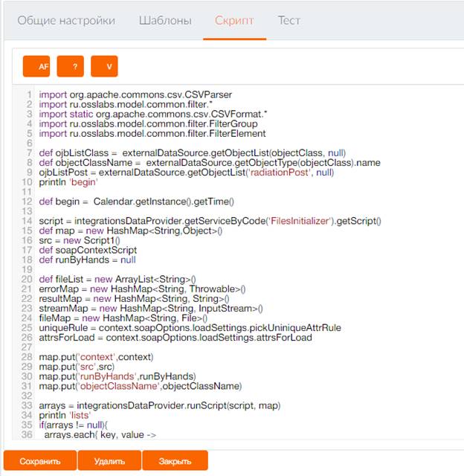Click line number 19 in the gutter
The height and width of the screenshot is (476, 464).
27,269
